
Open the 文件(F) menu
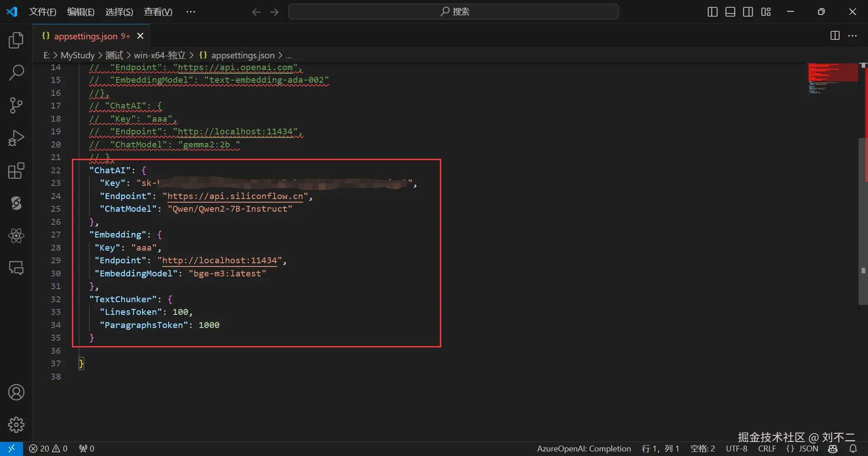tap(42, 12)
